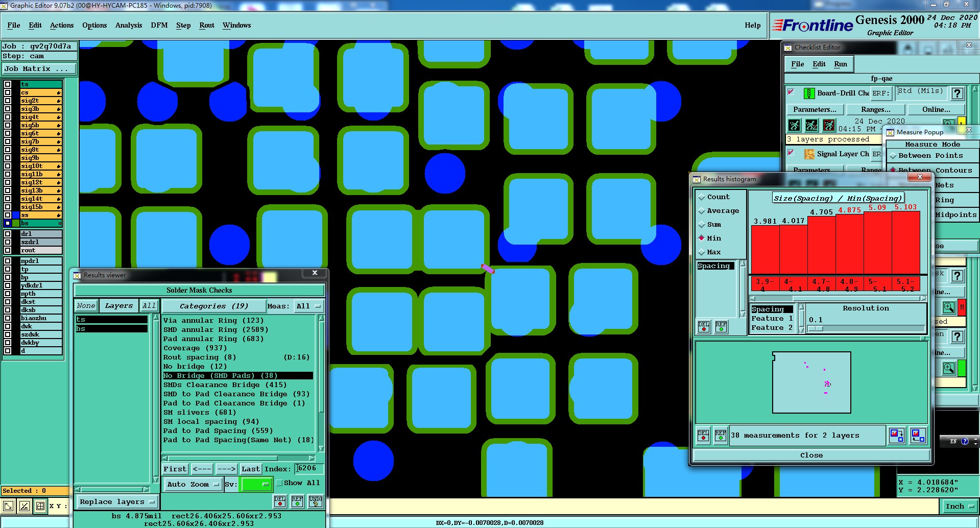Click EN input language indicator
This screenshot has height=528, width=980.
tap(953, 441)
